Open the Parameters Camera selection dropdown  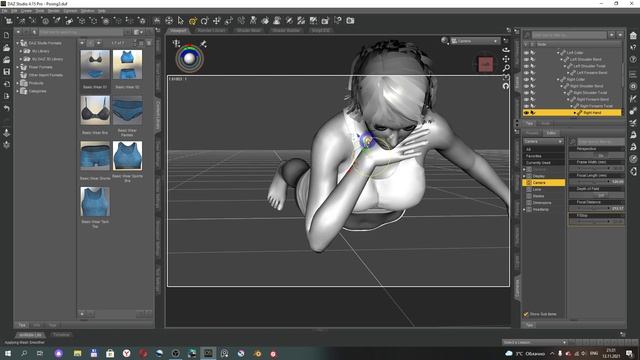544,141
